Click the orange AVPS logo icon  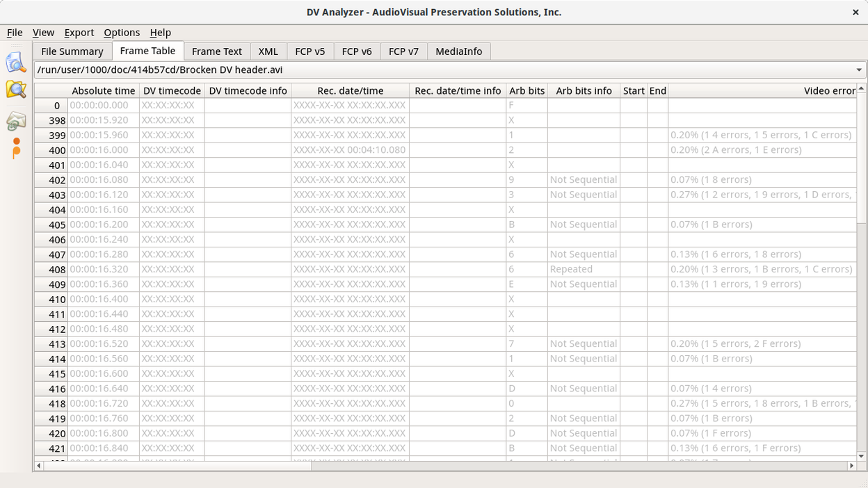[16, 147]
